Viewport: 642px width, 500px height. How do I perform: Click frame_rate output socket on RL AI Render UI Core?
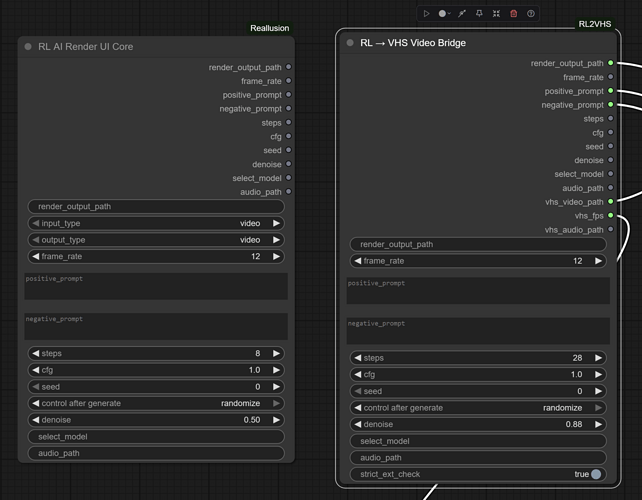[x=289, y=81]
